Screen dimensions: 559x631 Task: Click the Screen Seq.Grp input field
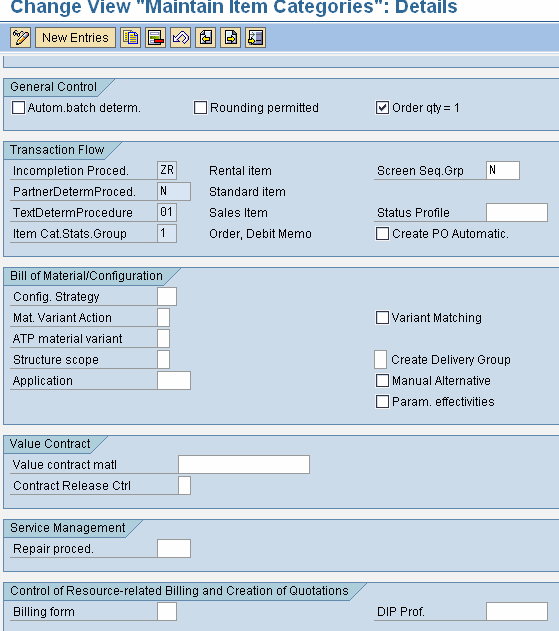503,170
